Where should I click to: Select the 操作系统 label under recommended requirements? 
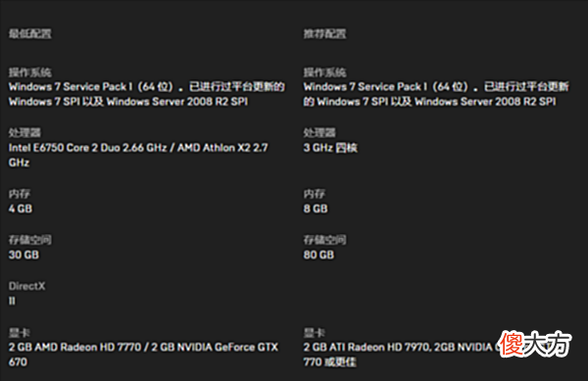[324, 72]
